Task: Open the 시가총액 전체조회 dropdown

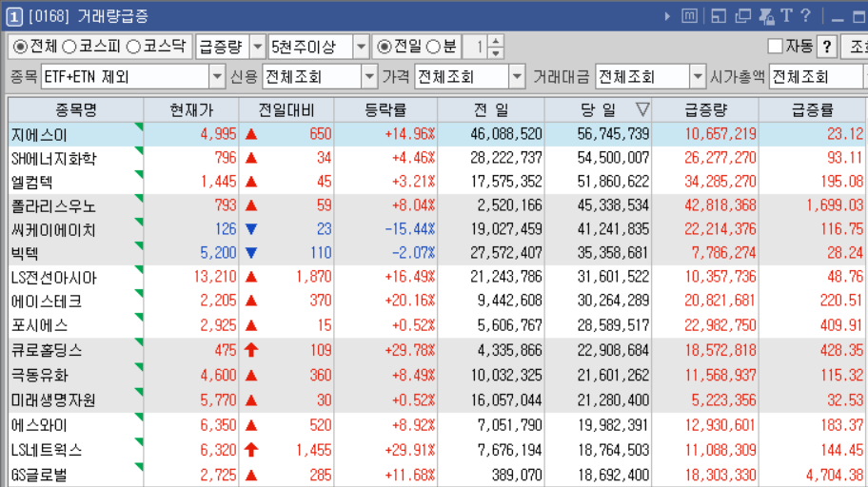Action: (817, 76)
